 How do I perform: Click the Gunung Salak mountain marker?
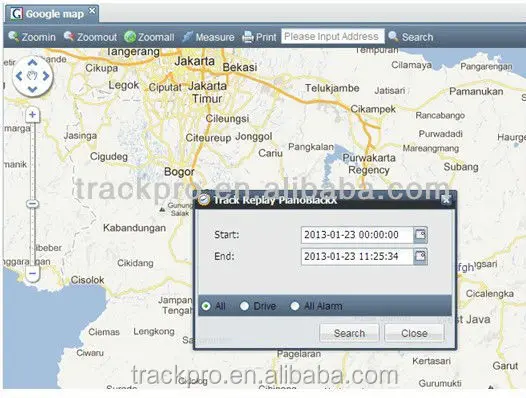click(x=162, y=210)
